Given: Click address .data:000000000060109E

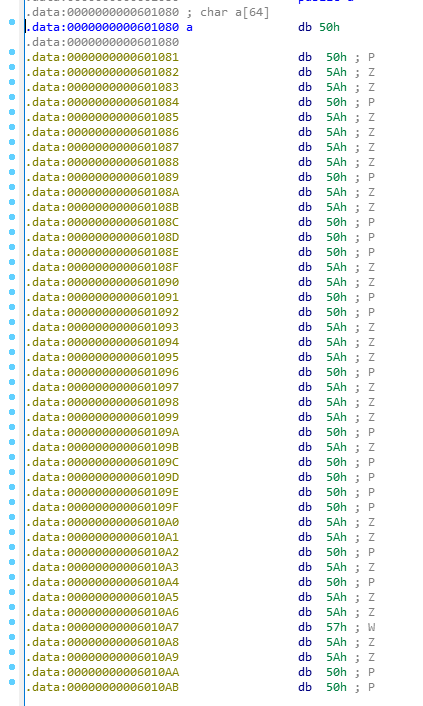Looking at the screenshot, I should pyautogui.click(x=102, y=492).
